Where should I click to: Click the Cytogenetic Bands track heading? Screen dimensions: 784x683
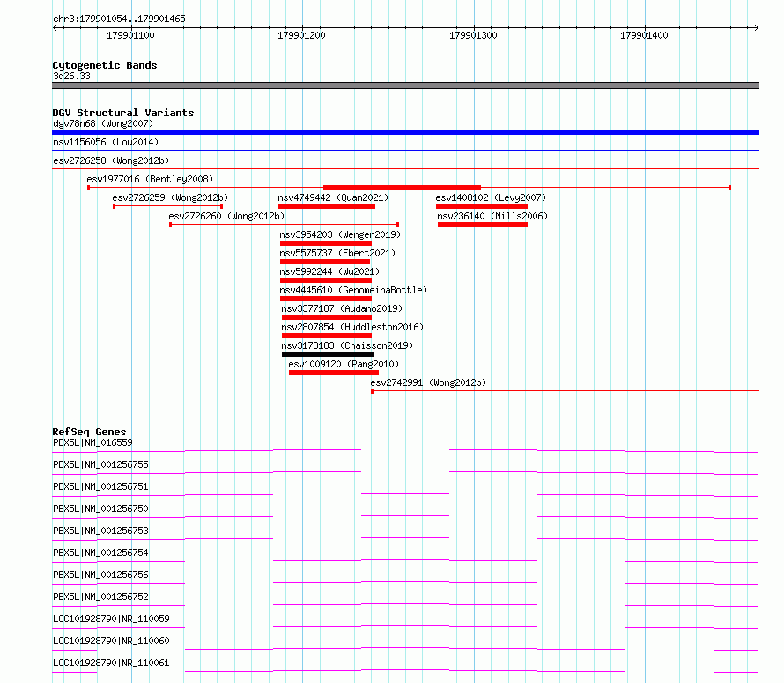pyautogui.click(x=105, y=65)
